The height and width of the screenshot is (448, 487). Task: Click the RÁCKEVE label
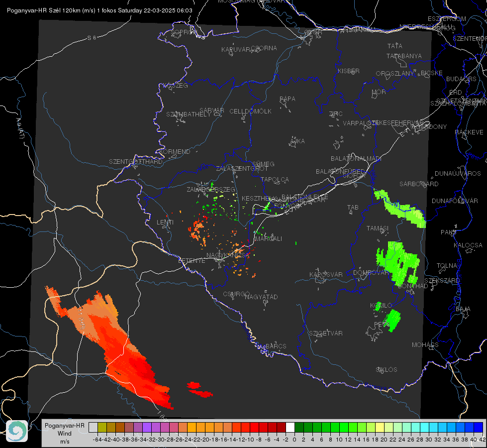(469, 132)
